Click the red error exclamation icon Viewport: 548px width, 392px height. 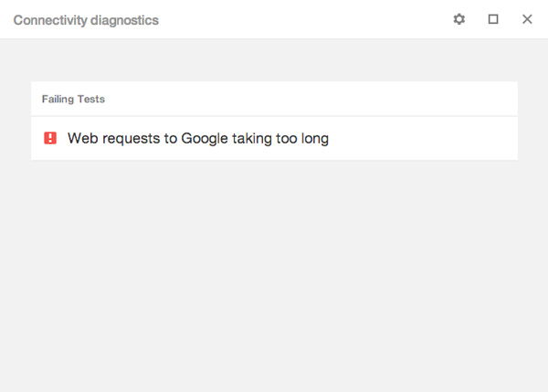50,138
